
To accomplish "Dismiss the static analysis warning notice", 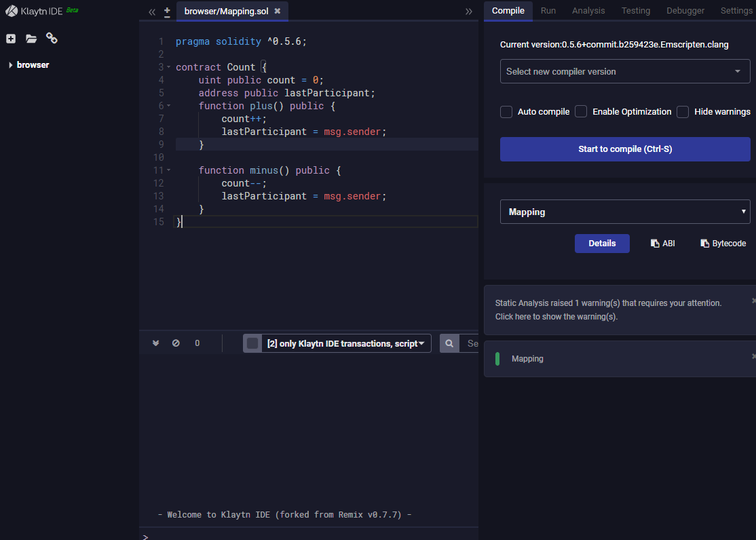I will [753, 301].
